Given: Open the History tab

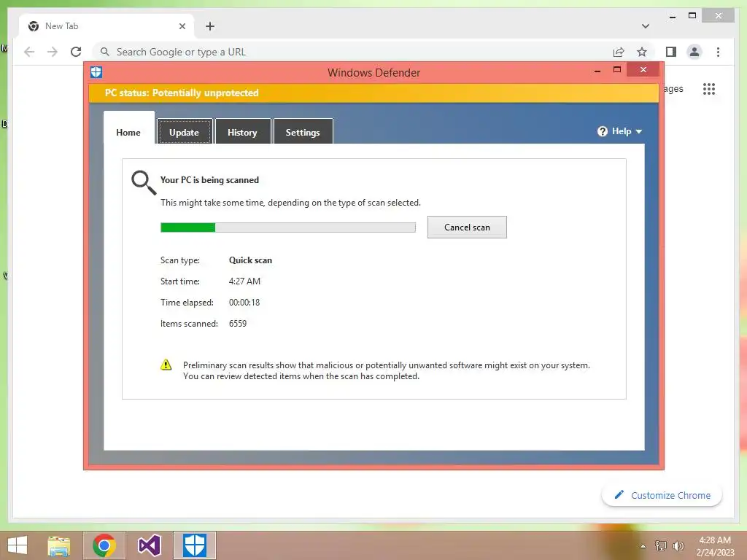Looking at the screenshot, I should pos(242,132).
